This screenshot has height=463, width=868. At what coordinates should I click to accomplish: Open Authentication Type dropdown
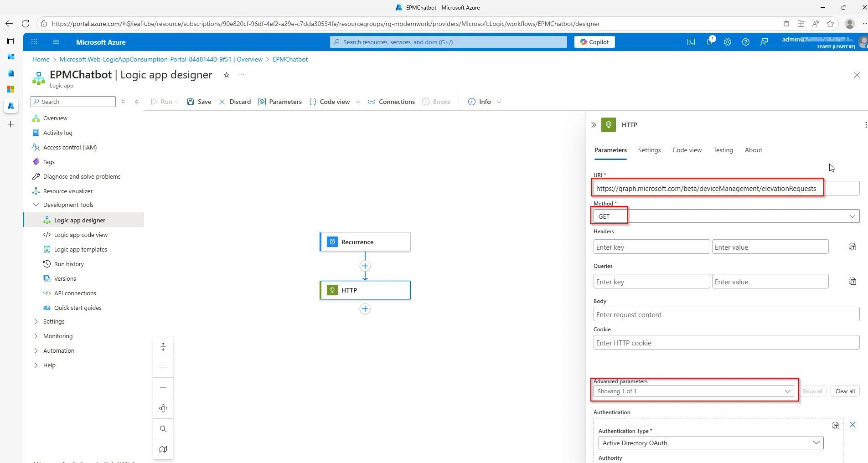tap(711, 443)
